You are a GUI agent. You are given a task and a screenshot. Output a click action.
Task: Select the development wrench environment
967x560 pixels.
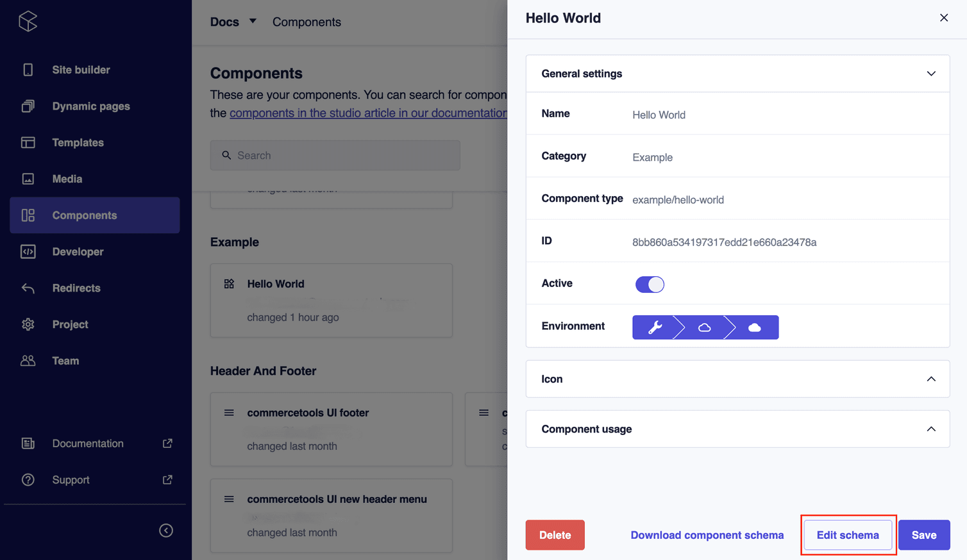pos(655,327)
